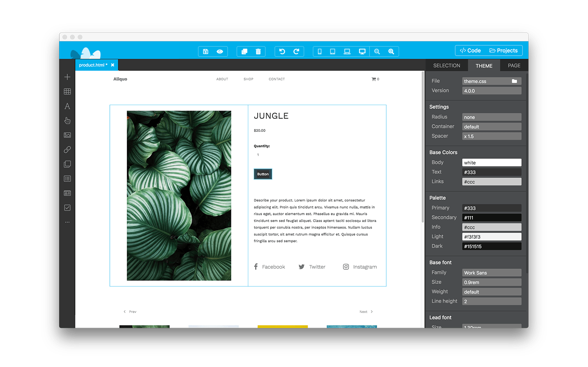Open the image tool in sidebar

tap(67, 135)
